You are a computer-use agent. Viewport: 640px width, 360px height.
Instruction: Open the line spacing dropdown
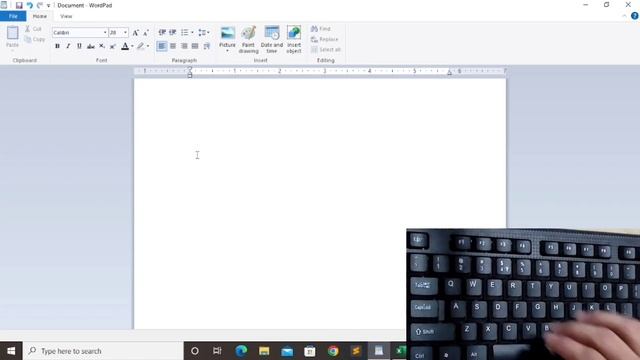[203, 32]
